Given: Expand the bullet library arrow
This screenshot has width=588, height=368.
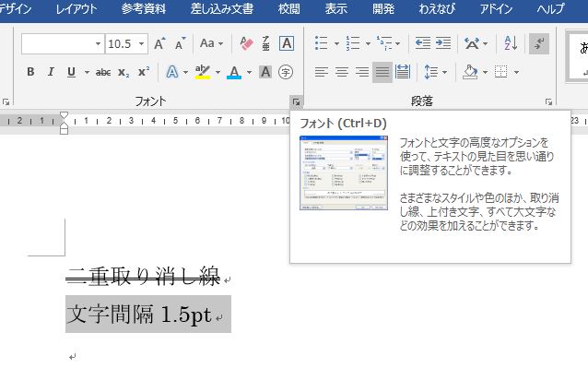Looking at the screenshot, I should pyautogui.click(x=336, y=43).
